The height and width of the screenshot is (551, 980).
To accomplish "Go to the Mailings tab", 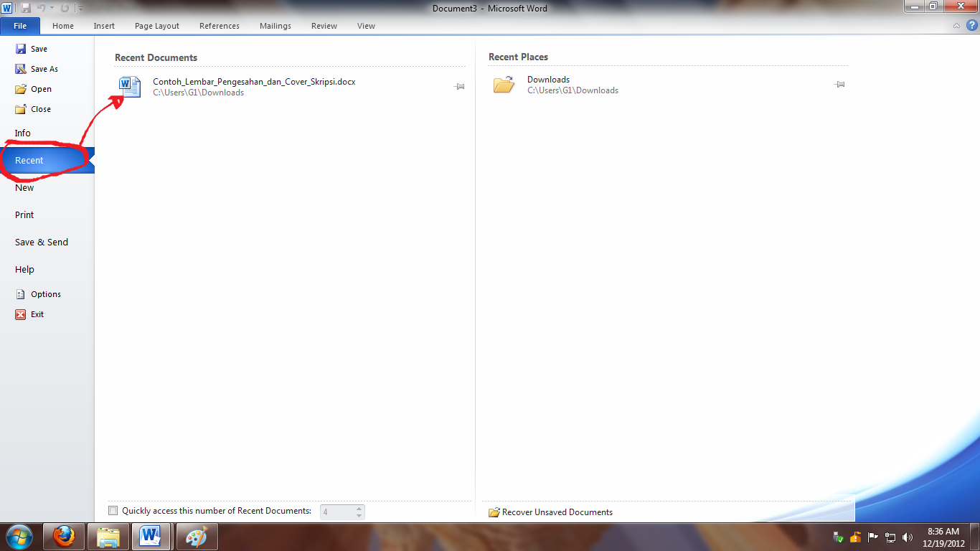I will coord(275,26).
